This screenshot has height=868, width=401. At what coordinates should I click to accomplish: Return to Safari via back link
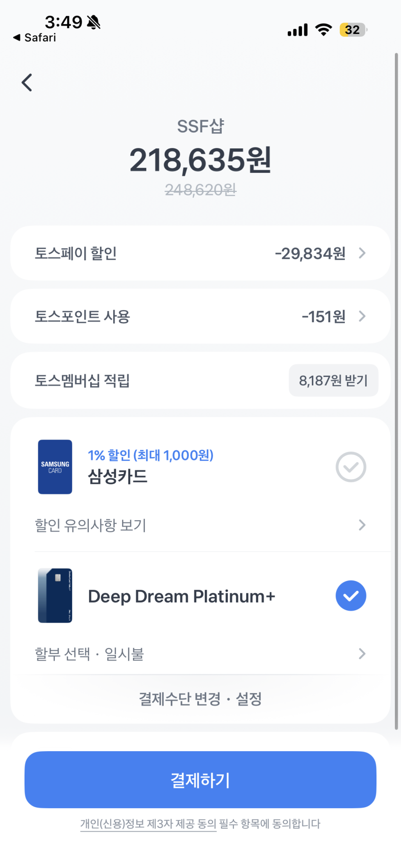point(34,38)
